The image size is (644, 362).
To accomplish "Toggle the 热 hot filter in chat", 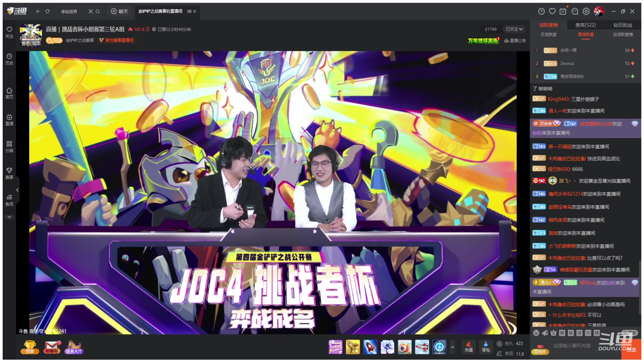I will tap(588, 333).
